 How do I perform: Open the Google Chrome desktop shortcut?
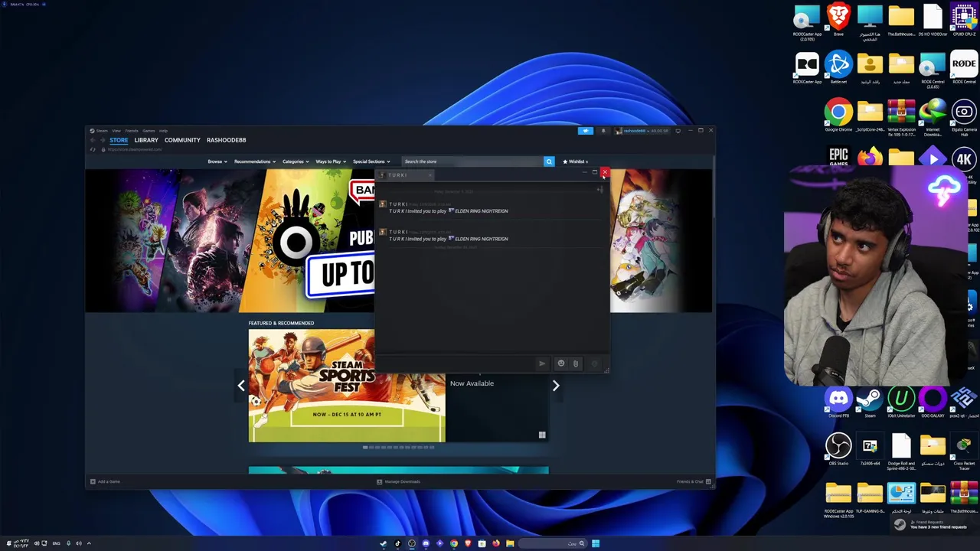point(838,115)
